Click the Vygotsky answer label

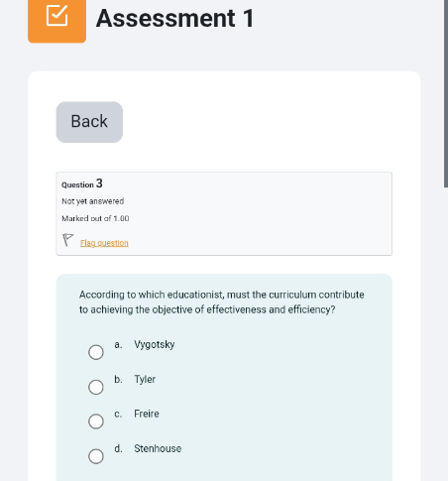[155, 345]
